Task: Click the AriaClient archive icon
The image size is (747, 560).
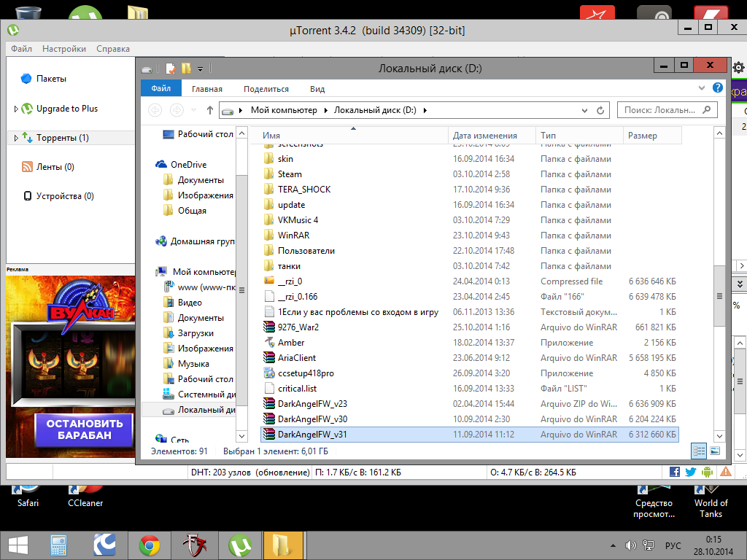Action: point(269,357)
